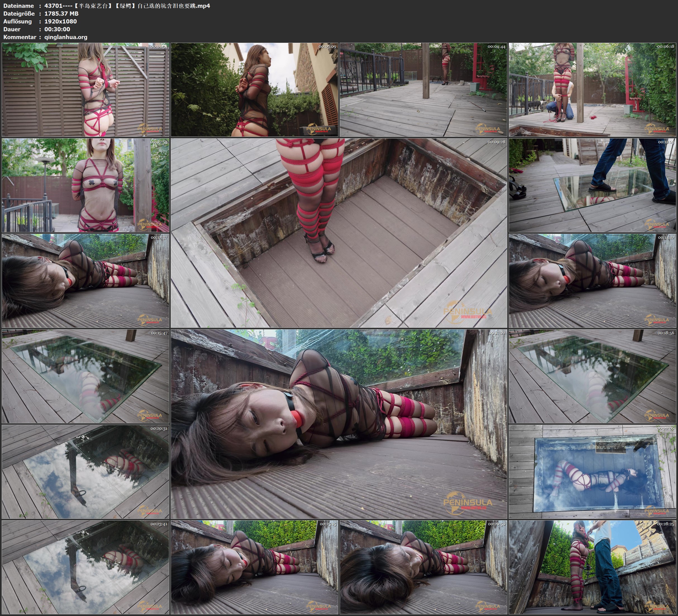
Task: Click the thumbnail timestamped 00:14:12
Action: pos(592,281)
